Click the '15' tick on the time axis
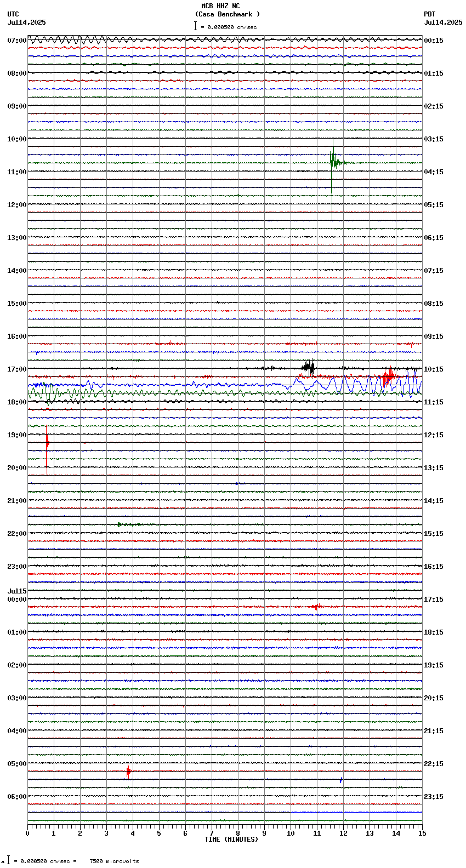The width and height of the screenshot is (466, 868). pos(422,833)
